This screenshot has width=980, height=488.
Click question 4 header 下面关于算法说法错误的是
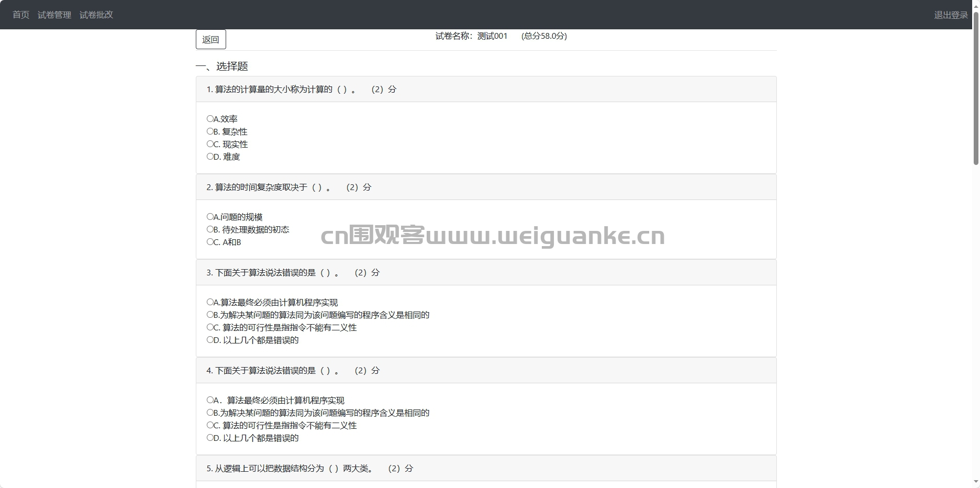coord(486,371)
